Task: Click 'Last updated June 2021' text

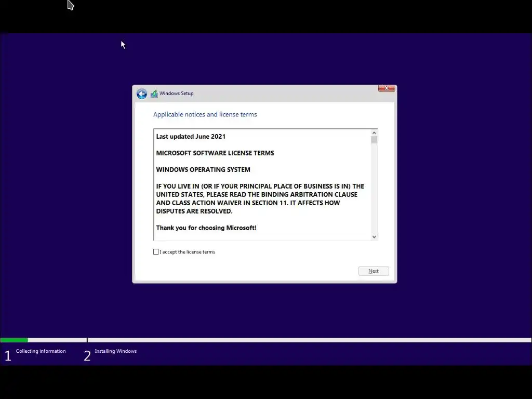Action: (191, 137)
